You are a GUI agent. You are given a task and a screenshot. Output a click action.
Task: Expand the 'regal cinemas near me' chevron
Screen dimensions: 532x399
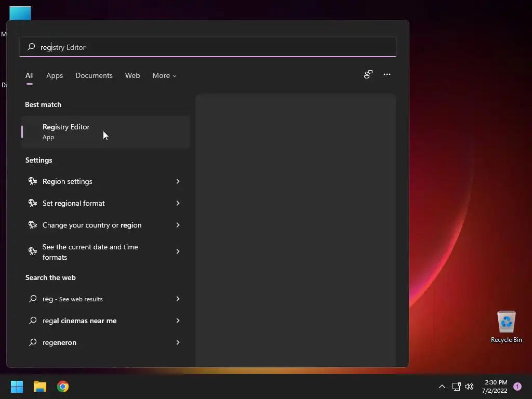(178, 321)
